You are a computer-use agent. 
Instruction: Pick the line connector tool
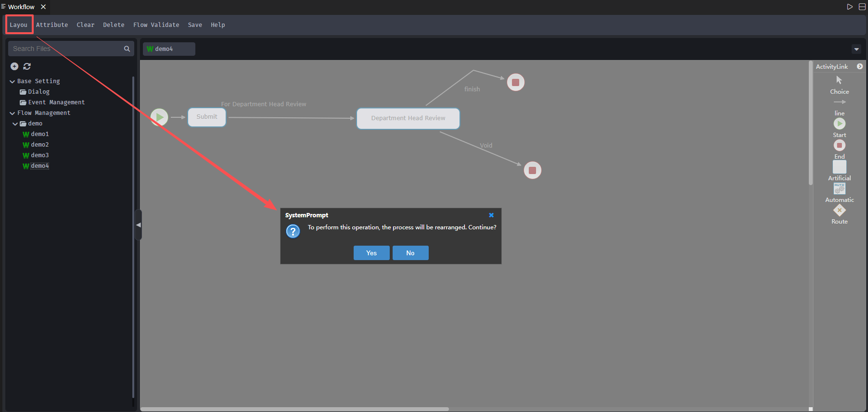click(839, 102)
